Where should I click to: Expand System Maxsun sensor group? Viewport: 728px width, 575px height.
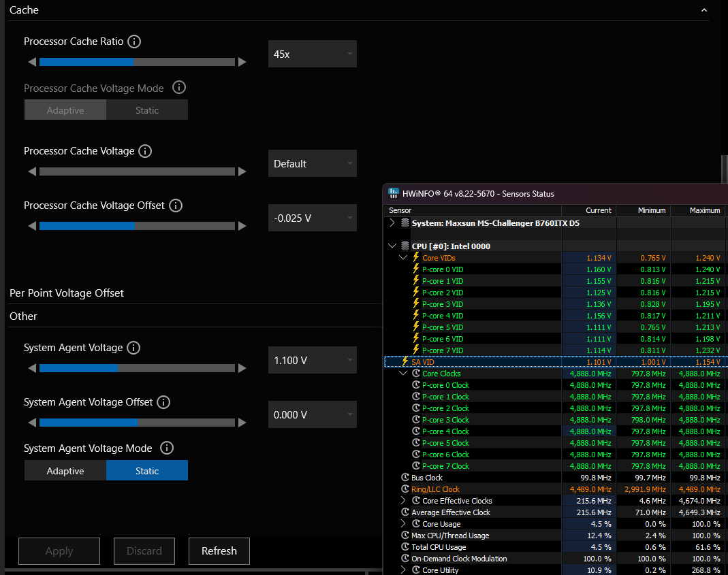coord(392,223)
